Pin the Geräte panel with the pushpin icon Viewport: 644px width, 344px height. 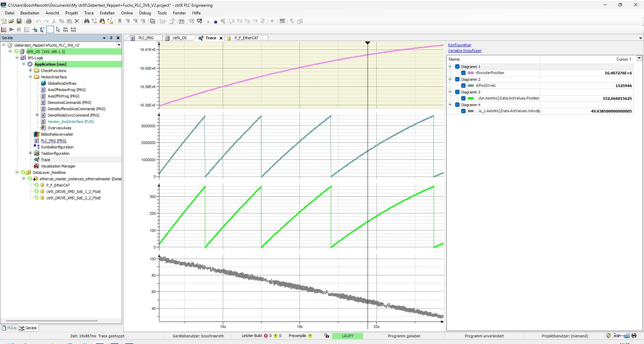(x=111, y=38)
